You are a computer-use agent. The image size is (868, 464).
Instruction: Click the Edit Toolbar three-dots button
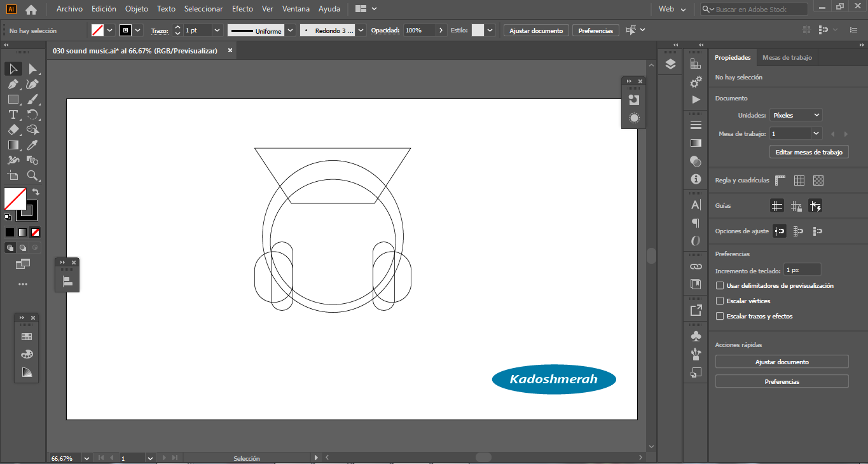coord(23,284)
